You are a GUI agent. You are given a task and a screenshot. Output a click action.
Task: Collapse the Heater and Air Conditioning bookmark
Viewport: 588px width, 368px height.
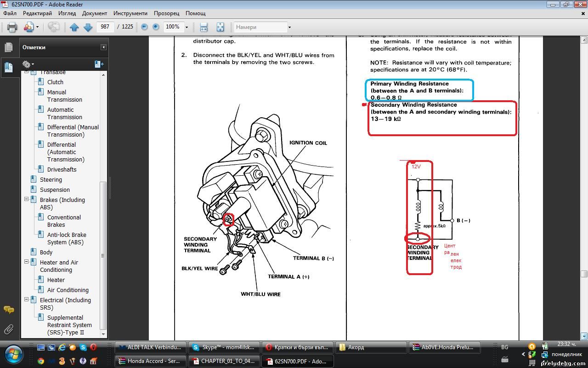(27, 262)
